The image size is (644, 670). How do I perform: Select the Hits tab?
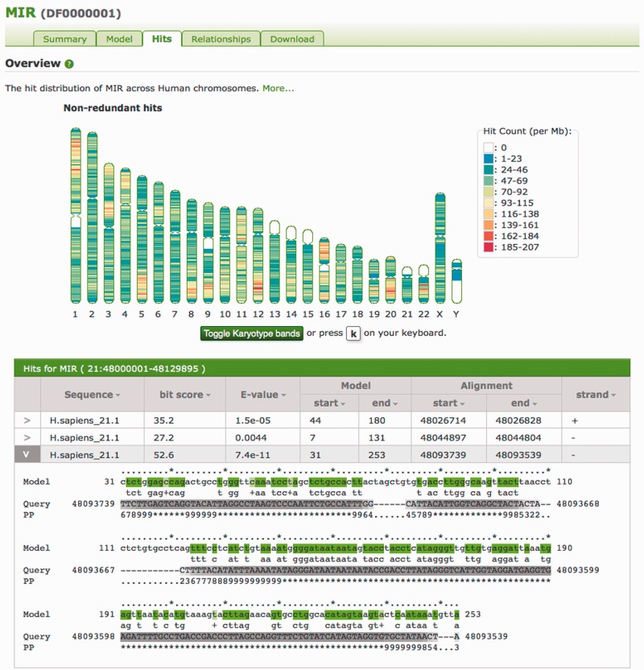162,39
